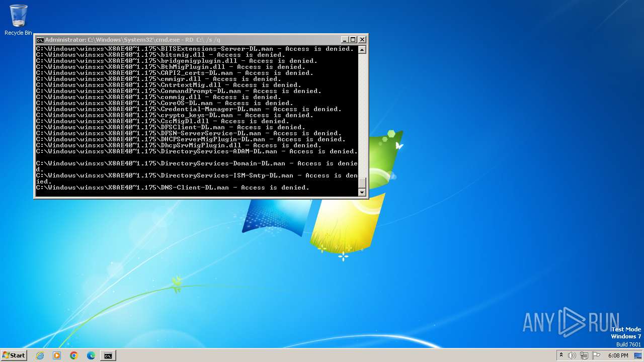Click the bridgemigplugin.dll output line

click(177, 61)
